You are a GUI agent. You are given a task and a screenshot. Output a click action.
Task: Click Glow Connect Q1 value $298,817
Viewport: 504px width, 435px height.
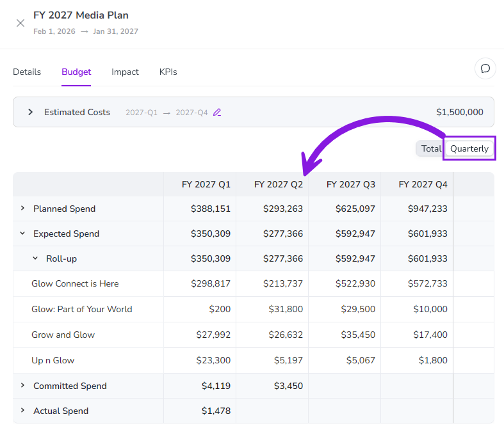coord(211,284)
